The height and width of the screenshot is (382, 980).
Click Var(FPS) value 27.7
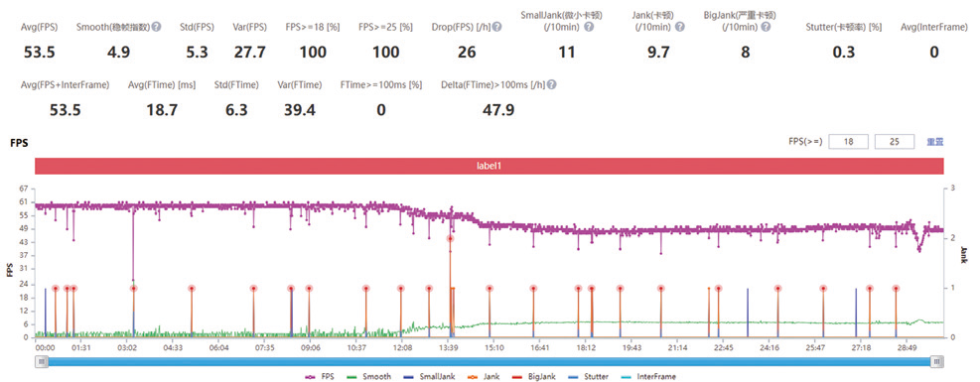click(x=249, y=53)
